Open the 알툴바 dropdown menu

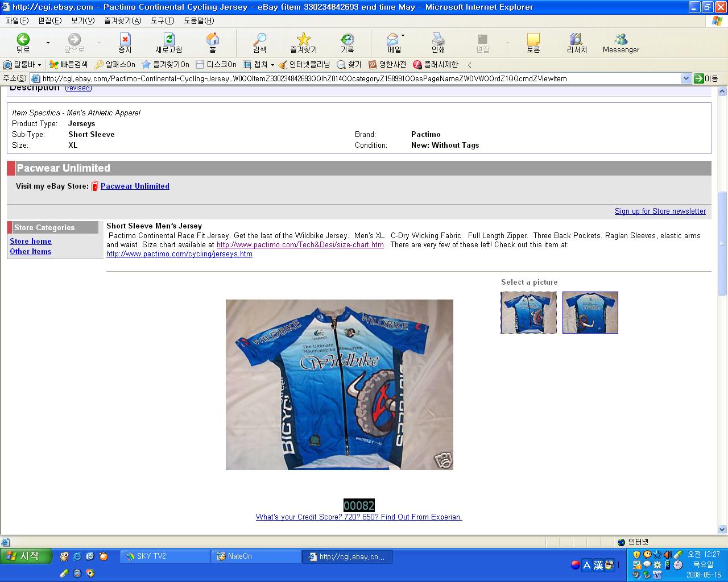[x=22, y=65]
